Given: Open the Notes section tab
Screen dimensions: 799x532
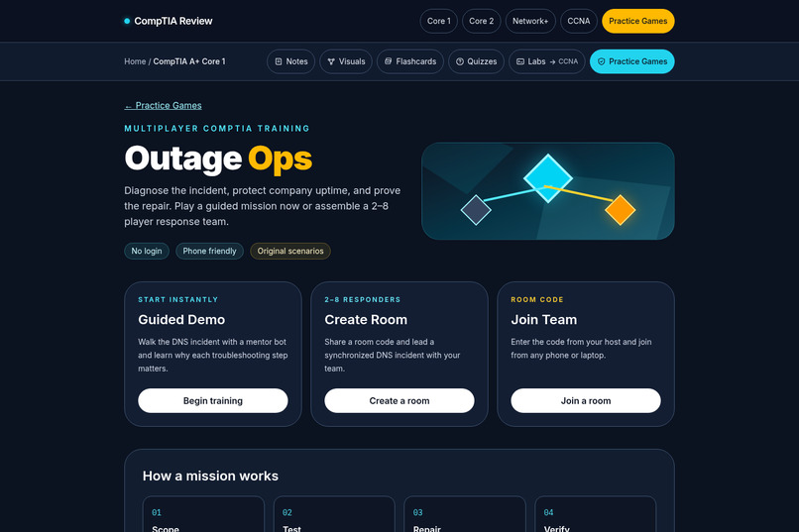Looking at the screenshot, I should click(x=291, y=61).
